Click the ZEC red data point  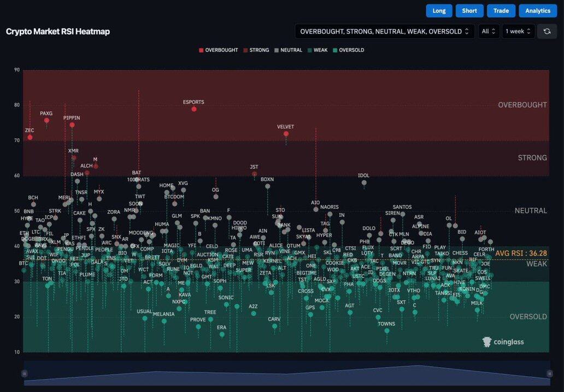click(30, 137)
